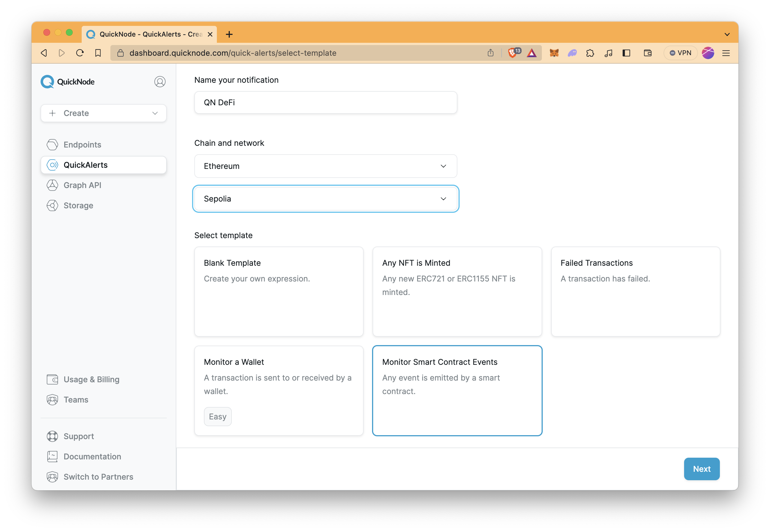This screenshot has width=770, height=532.
Task: Select the Blank Template card
Action: (279, 292)
